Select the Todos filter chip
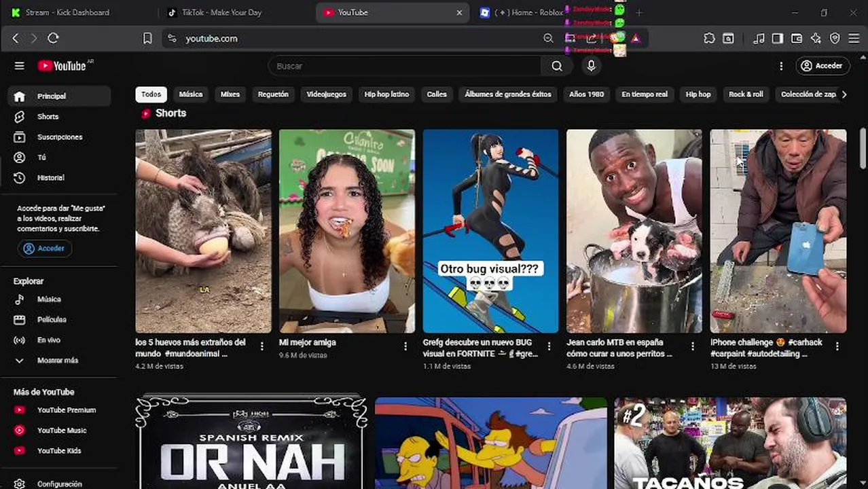The image size is (868, 489). click(151, 94)
